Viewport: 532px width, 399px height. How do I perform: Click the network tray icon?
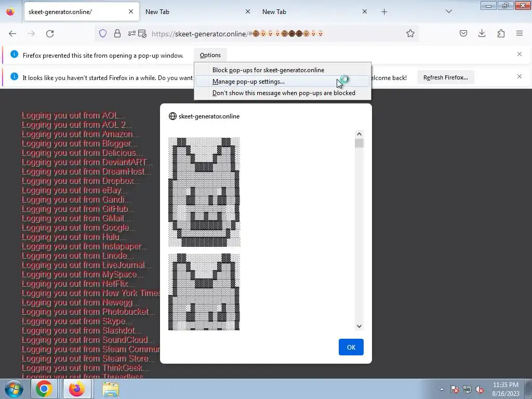point(467,390)
